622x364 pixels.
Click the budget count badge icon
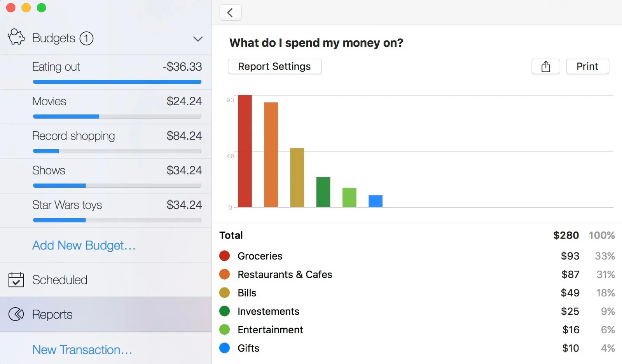point(86,38)
